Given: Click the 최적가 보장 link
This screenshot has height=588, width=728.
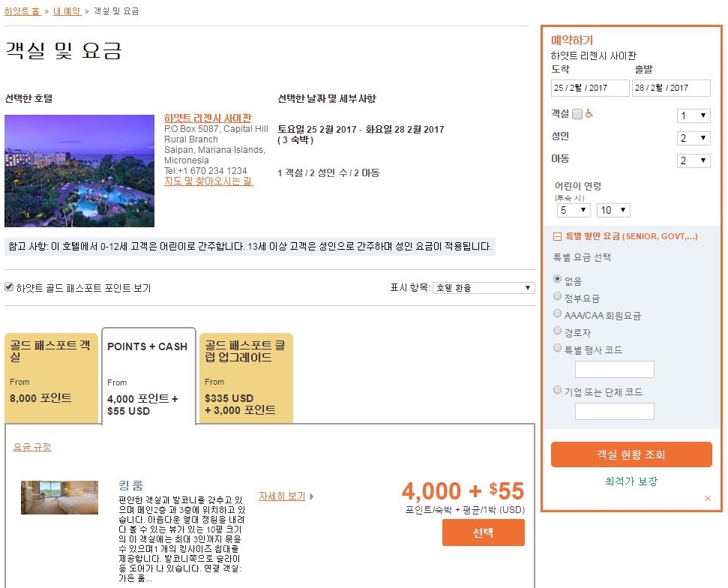Looking at the screenshot, I should click(x=631, y=481).
